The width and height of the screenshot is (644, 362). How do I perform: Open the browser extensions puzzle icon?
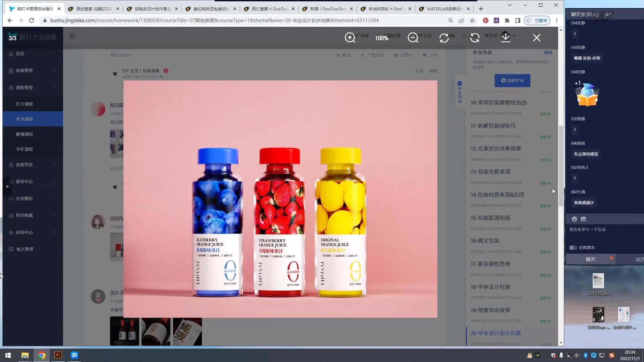click(507, 20)
